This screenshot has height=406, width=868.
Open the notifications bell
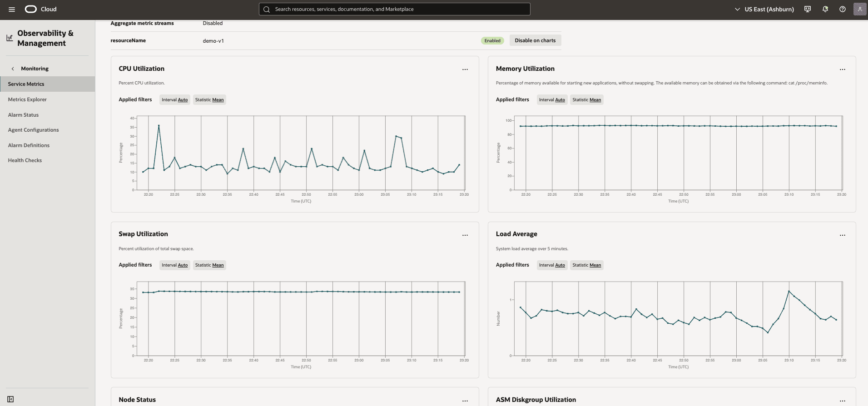[825, 9]
